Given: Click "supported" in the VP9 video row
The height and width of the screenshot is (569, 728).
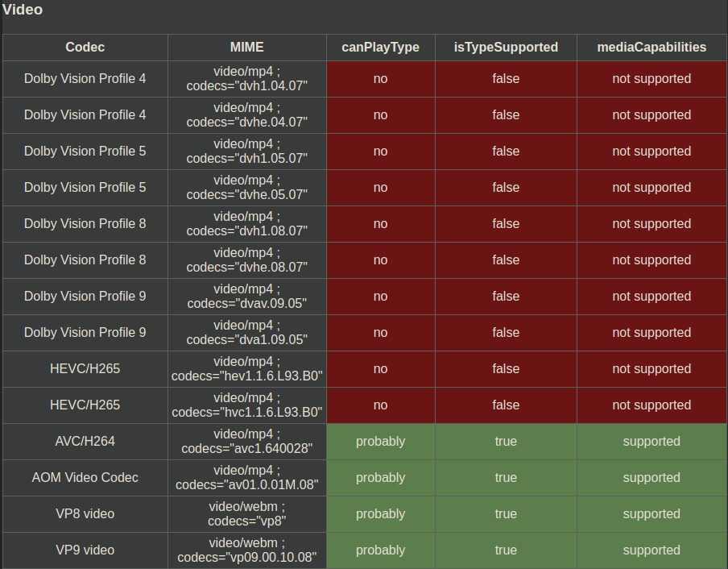Looking at the screenshot, I should (x=651, y=550).
